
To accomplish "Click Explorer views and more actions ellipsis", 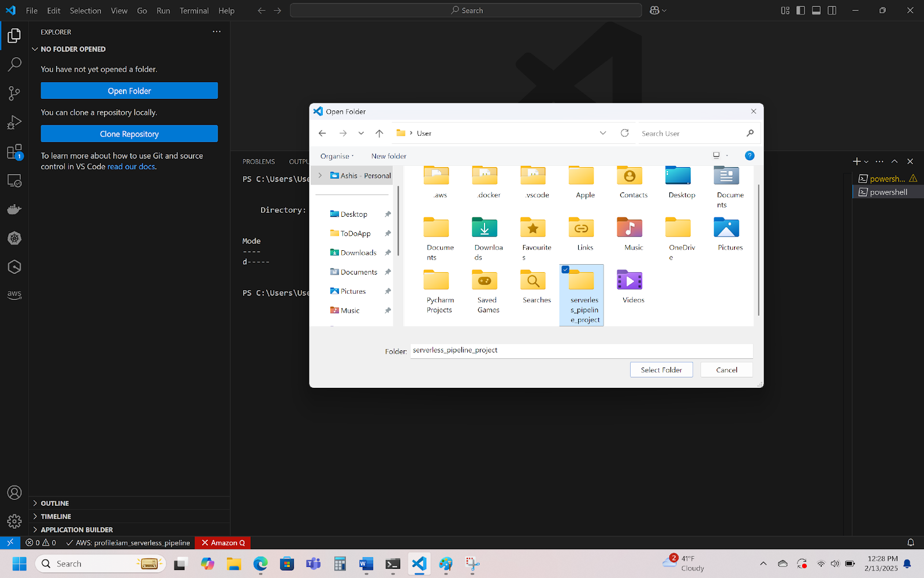I will [x=217, y=32].
